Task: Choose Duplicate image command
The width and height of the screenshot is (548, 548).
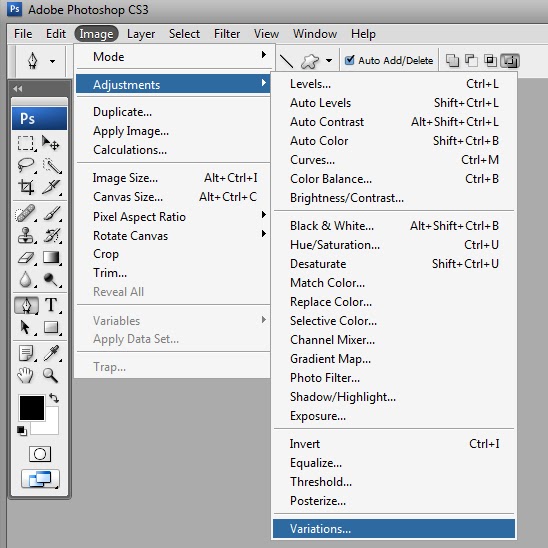Action: point(174,112)
